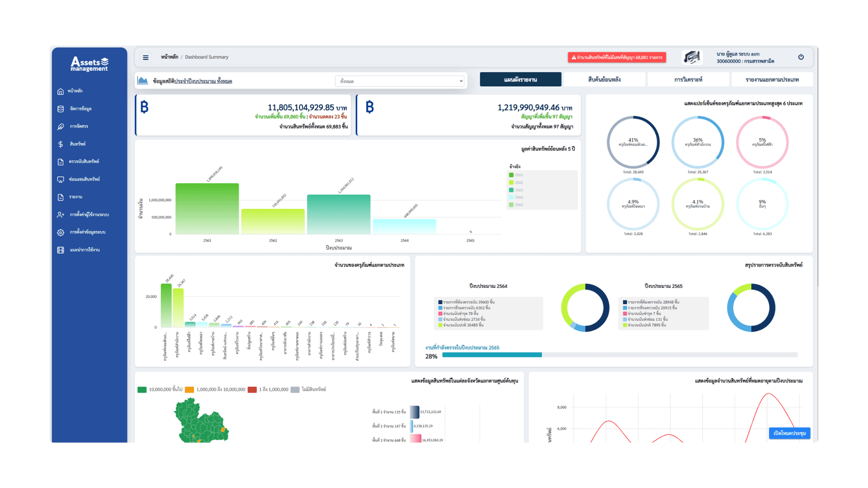
Task: Select the ซ่อมแซมสินทรัพย์ repair icon
Action: (x=61, y=179)
